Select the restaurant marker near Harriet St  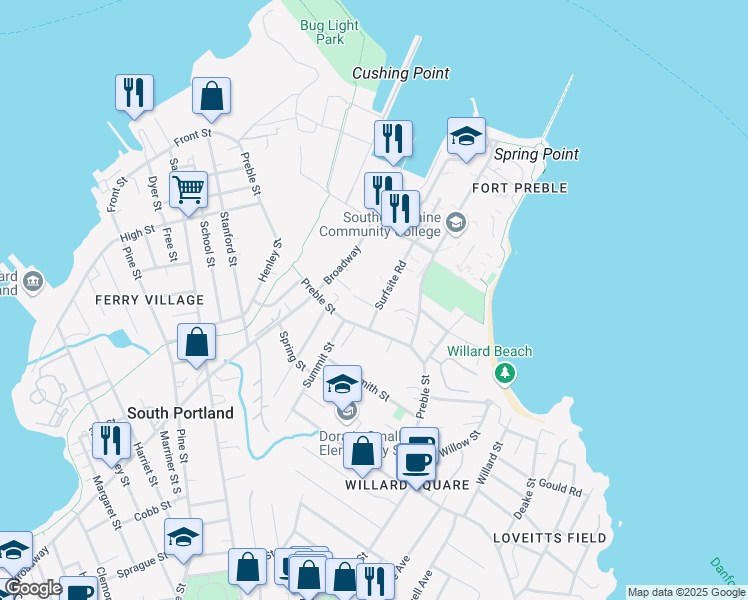(111, 439)
